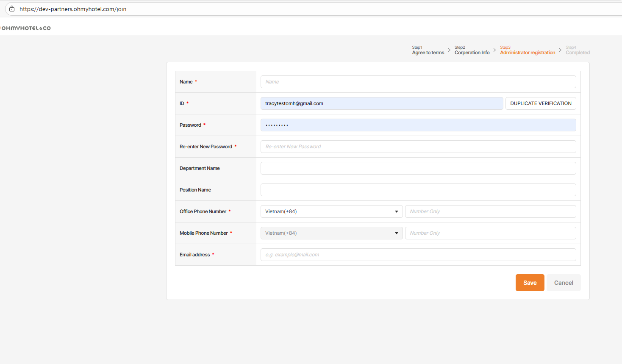Select the Position Name text box
The image size is (622, 364).
418,190
